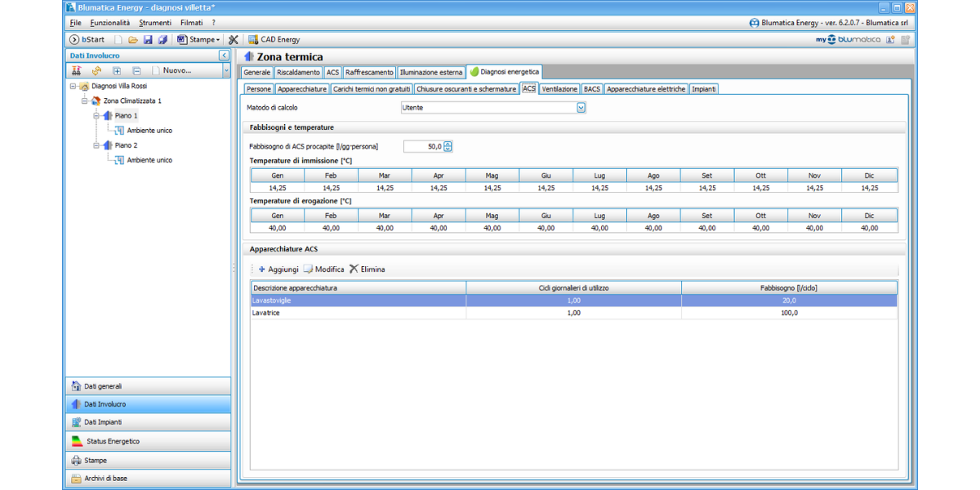
Task: Switch to the Ventilazione tab
Action: click(x=559, y=89)
